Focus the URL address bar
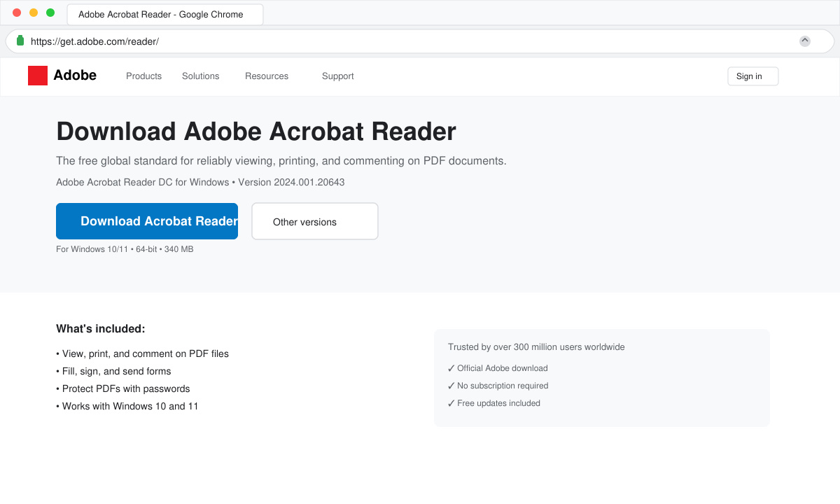The width and height of the screenshot is (840, 504). (x=420, y=41)
